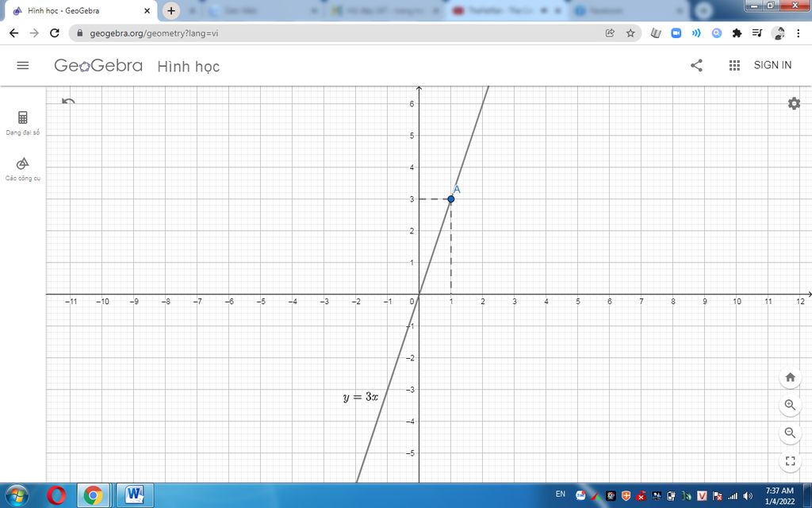Open the Chrome profile avatar

click(778, 33)
